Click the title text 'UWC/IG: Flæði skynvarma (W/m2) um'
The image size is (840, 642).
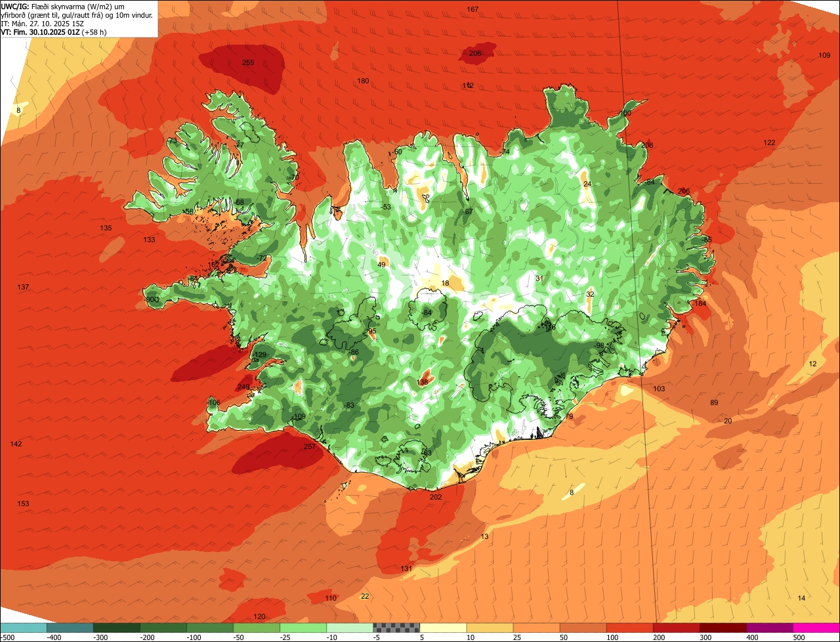63,7
